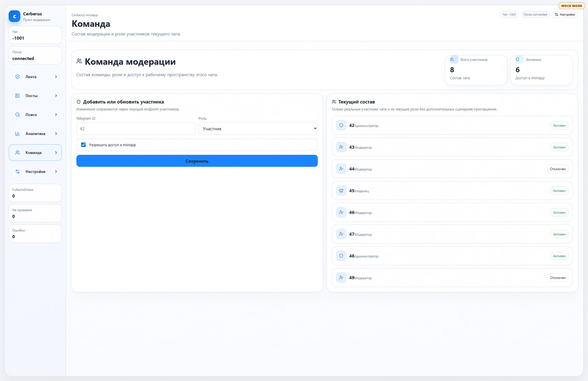Image resolution: width=588 pixels, height=381 pixels.
Task: Click the Настройки button in the top header
Action: [565, 15]
